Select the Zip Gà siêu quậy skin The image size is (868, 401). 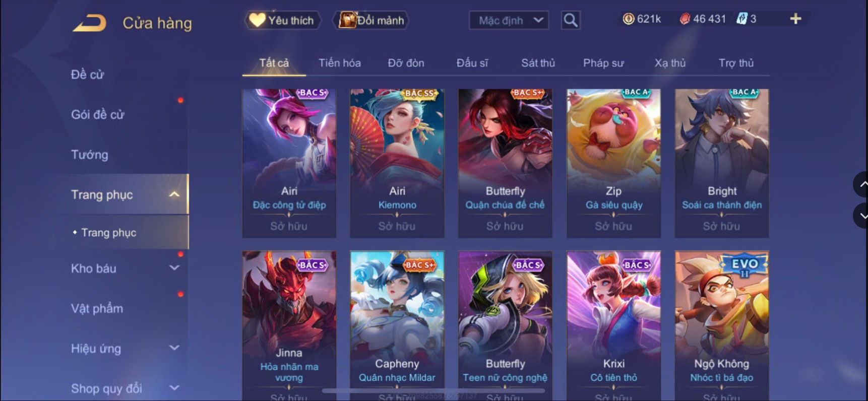pyautogui.click(x=613, y=163)
